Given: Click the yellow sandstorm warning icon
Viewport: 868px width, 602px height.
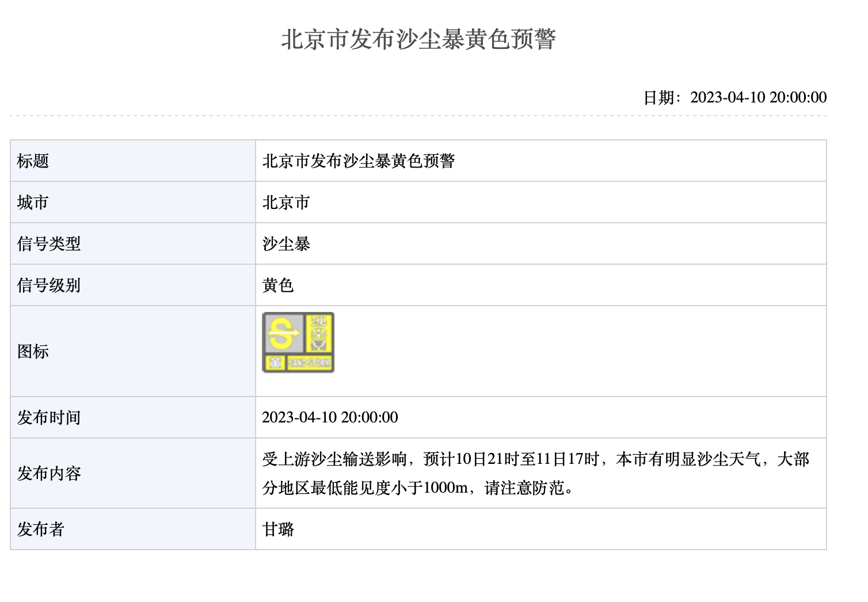Looking at the screenshot, I should [x=298, y=342].
